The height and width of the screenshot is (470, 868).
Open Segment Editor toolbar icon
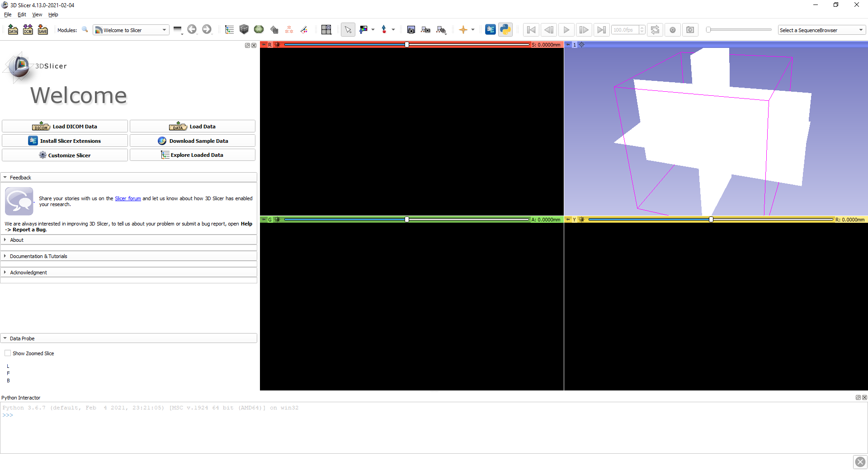(304, 30)
